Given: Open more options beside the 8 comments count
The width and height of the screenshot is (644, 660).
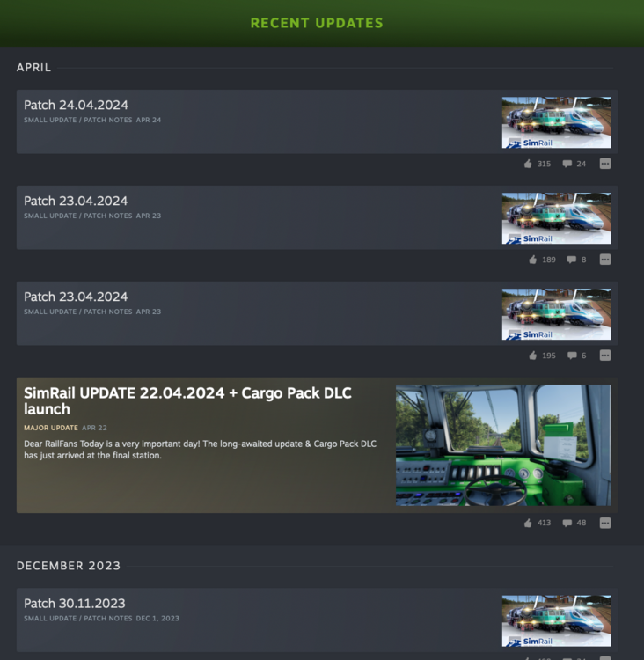Looking at the screenshot, I should tap(605, 260).
